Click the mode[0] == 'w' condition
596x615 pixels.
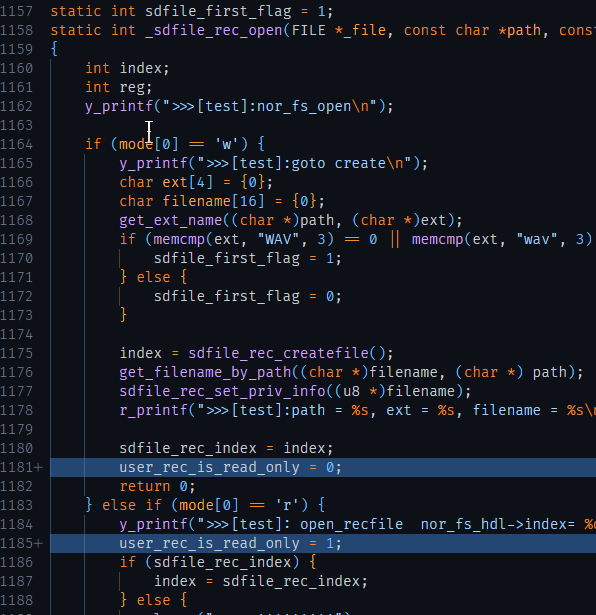[x=179, y=144]
